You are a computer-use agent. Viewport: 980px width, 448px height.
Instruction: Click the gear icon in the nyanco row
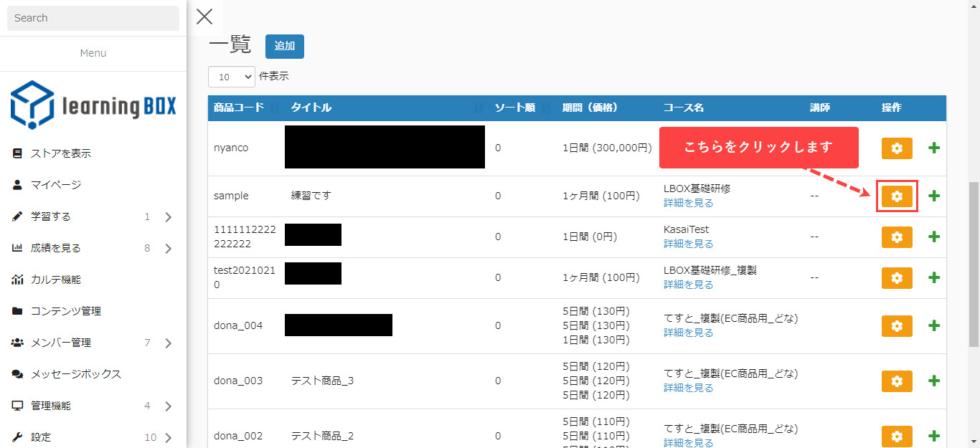click(x=896, y=148)
